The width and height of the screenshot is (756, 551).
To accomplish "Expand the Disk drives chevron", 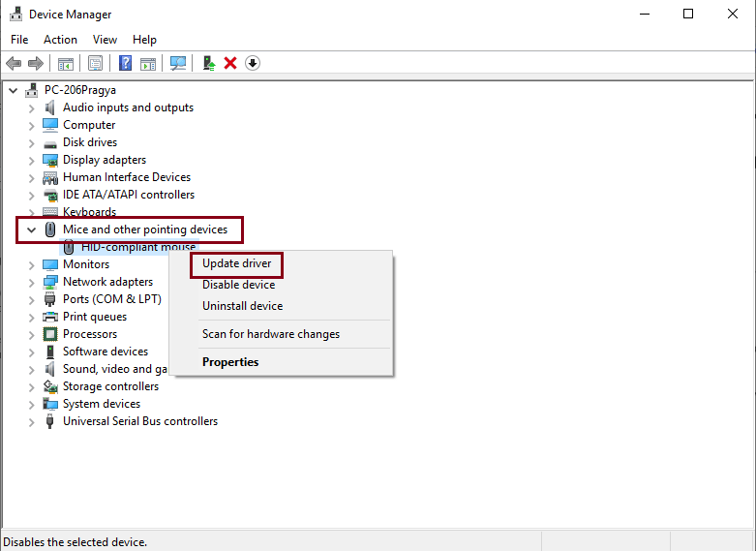I will (31, 142).
